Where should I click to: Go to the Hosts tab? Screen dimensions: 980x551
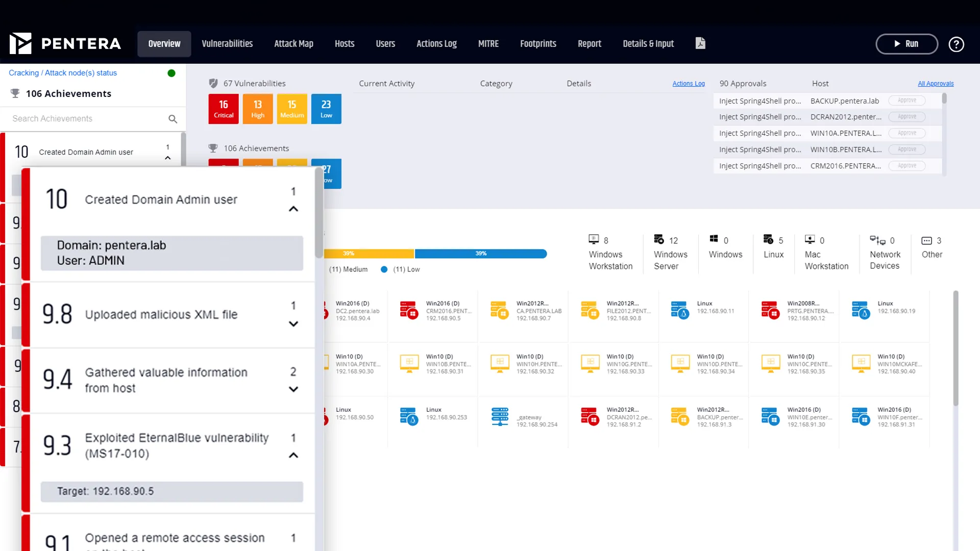click(345, 44)
